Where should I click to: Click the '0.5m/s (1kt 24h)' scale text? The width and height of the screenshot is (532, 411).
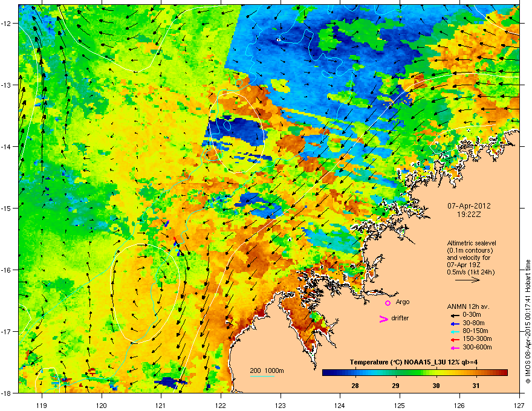coord(470,272)
